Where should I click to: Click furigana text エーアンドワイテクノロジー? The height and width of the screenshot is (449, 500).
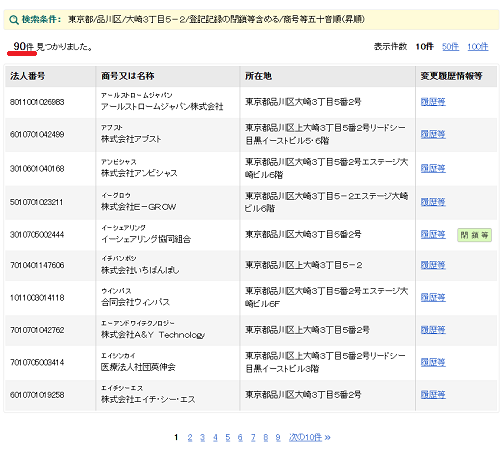point(138,323)
